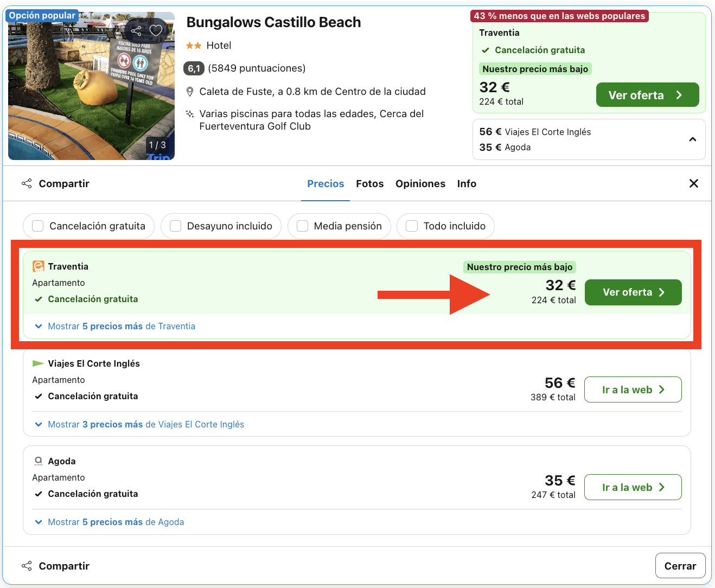
Task: Enable the Cancelación gratuita filter
Action: [x=37, y=226]
